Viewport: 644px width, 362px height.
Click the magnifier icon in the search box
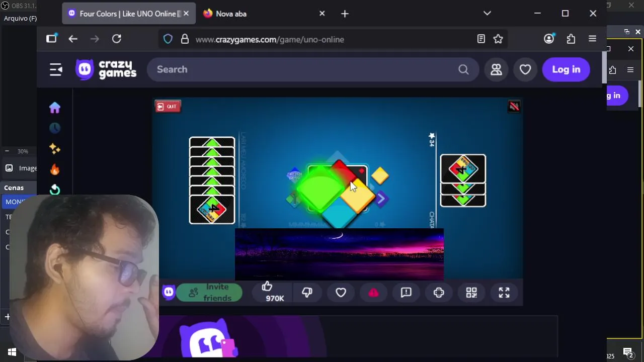click(x=463, y=69)
